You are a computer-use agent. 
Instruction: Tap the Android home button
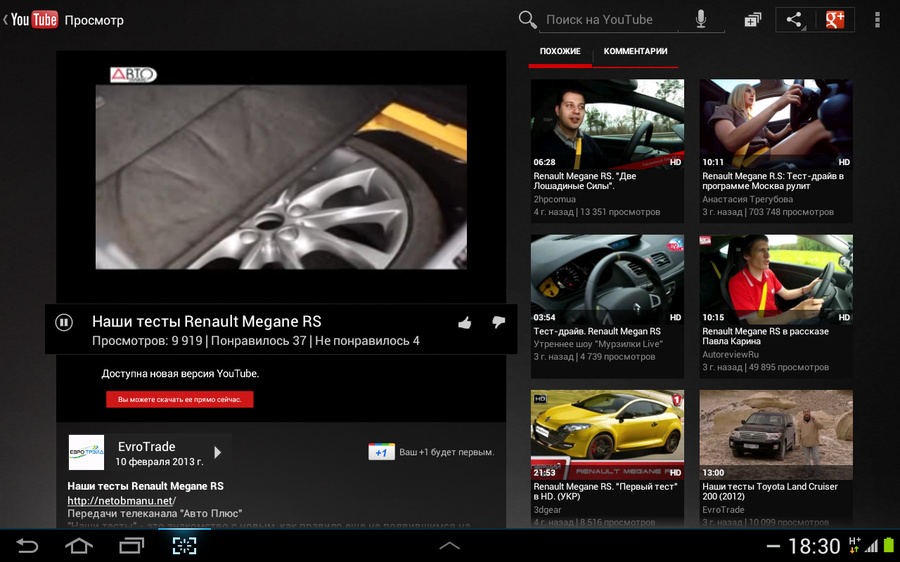coord(79,546)
